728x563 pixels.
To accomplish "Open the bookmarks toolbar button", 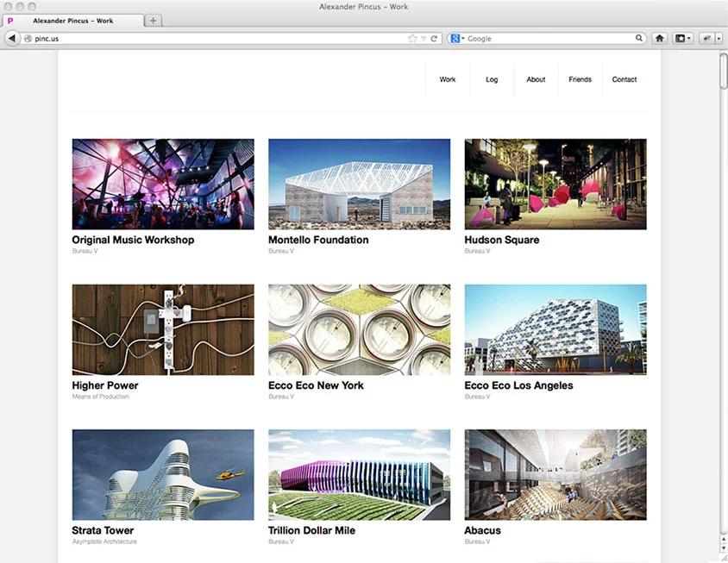I will click(x=682, y=39).
